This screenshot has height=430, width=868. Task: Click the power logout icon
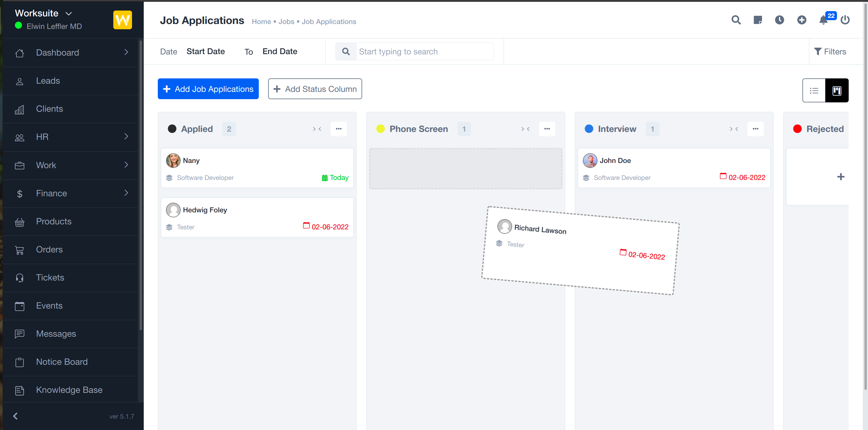tap(845, 20)
